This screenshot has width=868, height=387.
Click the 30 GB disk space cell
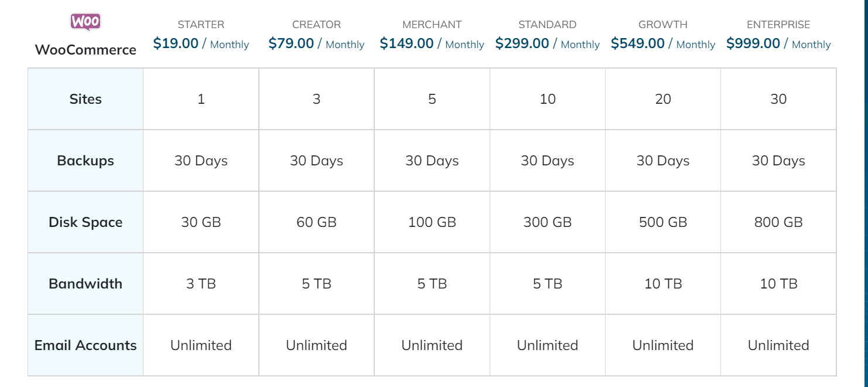pos(201,222)
